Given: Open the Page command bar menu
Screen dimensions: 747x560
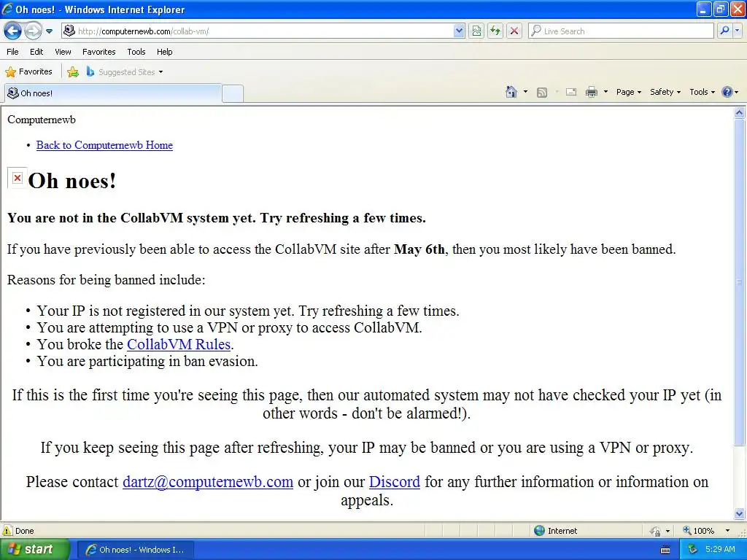Looking at the screenshot, I should point(628,92).
